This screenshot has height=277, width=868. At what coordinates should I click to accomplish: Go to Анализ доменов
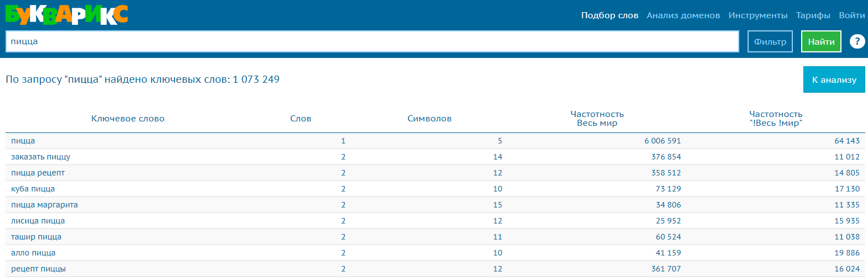[x=683, y=15]
